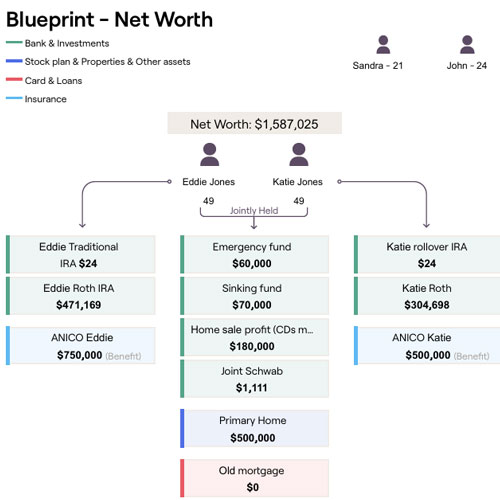Open ANICO Eddie insurance card
The height and width of the screenshot is (500, 500).
click(x=81, y=345)
